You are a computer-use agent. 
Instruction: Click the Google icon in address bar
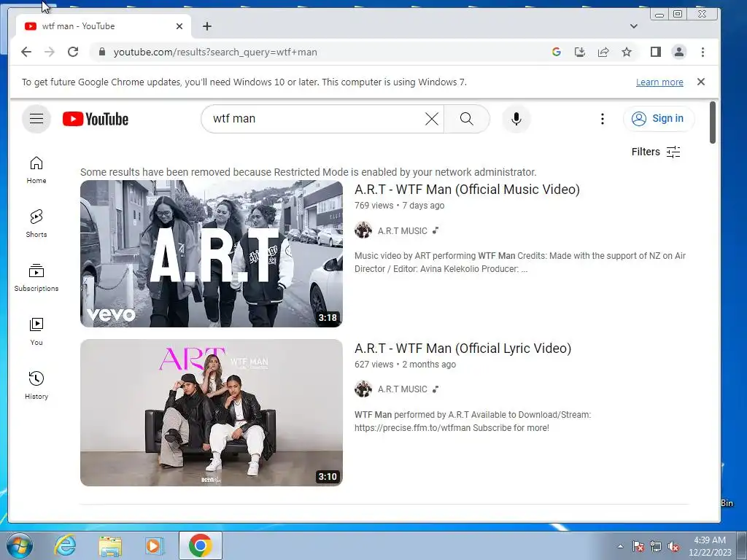[556, 52]
